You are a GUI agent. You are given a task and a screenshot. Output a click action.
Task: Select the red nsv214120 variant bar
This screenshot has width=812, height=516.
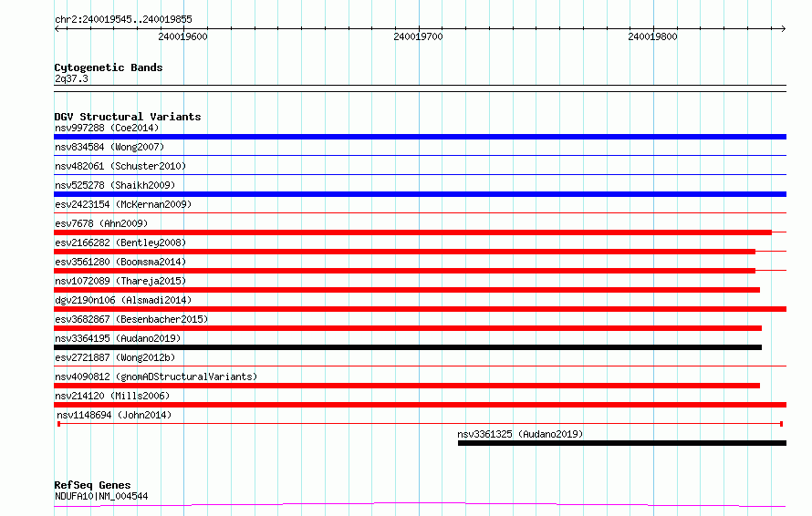[420, 405]
